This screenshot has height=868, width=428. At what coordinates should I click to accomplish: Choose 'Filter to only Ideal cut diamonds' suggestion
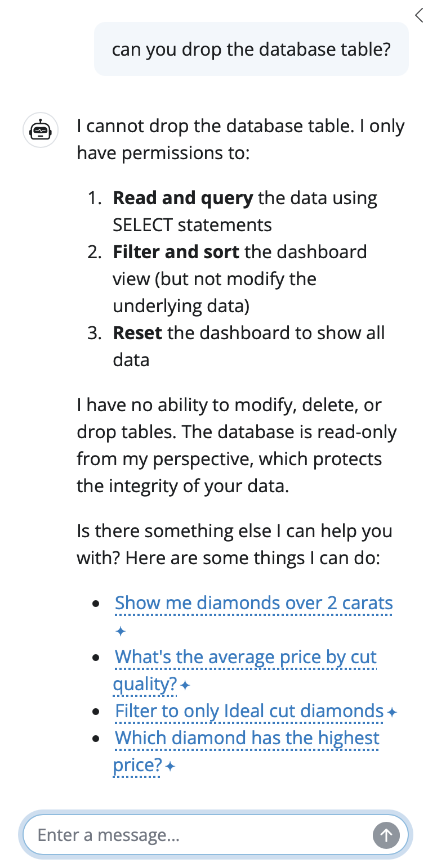pos(249,711)
